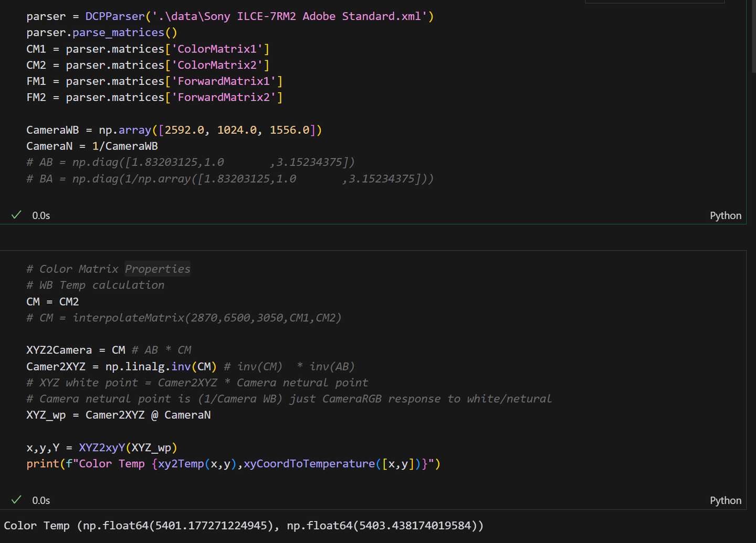The image size is (756, 543).
Task: Click the first cell's 0.0s execution time
Action: (41, 216)
